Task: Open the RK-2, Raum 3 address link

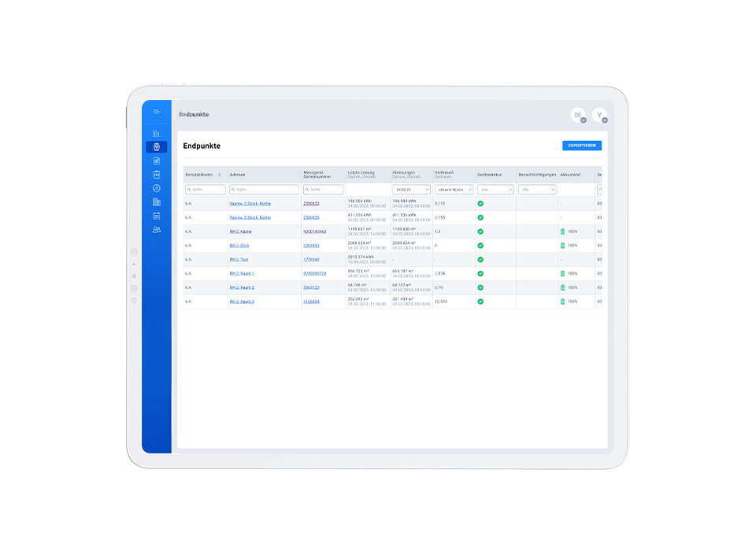Action: pyautogui.click(x=242, y=301)
